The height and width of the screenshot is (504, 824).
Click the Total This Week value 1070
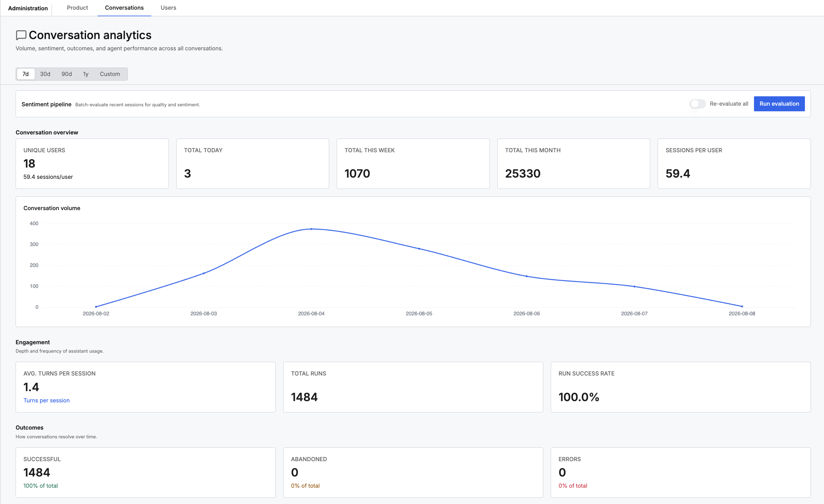pos(357,173)
